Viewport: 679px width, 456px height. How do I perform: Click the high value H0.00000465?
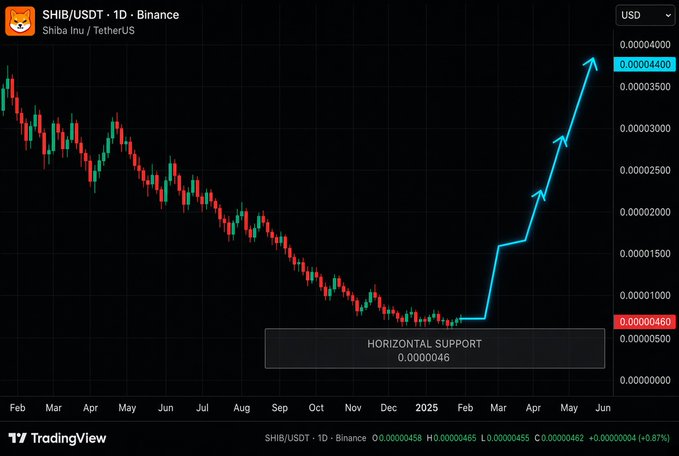[x=452, y=438]
